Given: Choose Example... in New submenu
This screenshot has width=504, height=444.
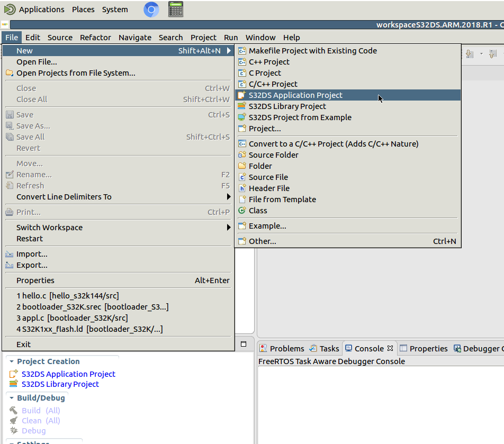Looking at the screenshot, I should pos(348,226).
